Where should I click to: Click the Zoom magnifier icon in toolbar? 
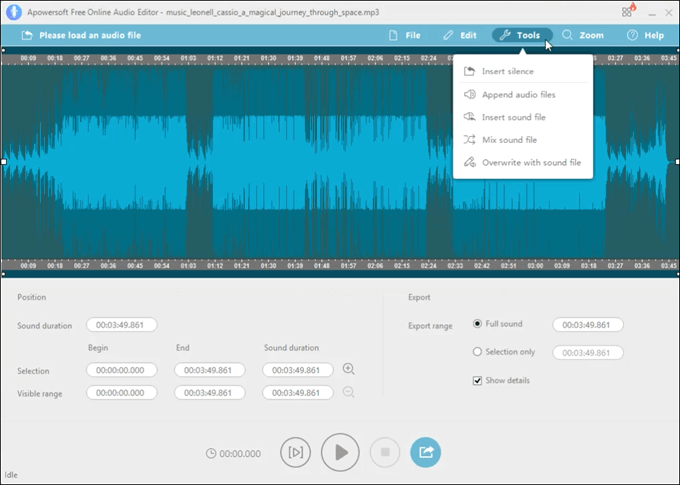567,35
